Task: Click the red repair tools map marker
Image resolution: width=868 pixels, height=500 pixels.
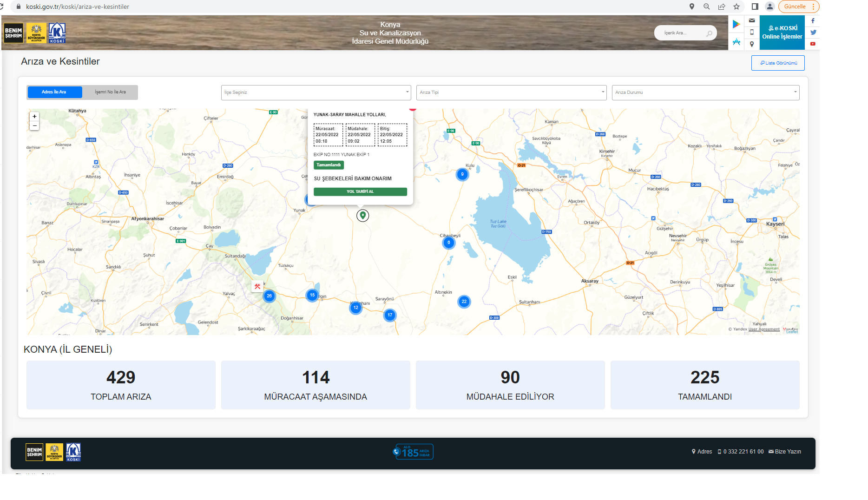Action: coord(257,286)
